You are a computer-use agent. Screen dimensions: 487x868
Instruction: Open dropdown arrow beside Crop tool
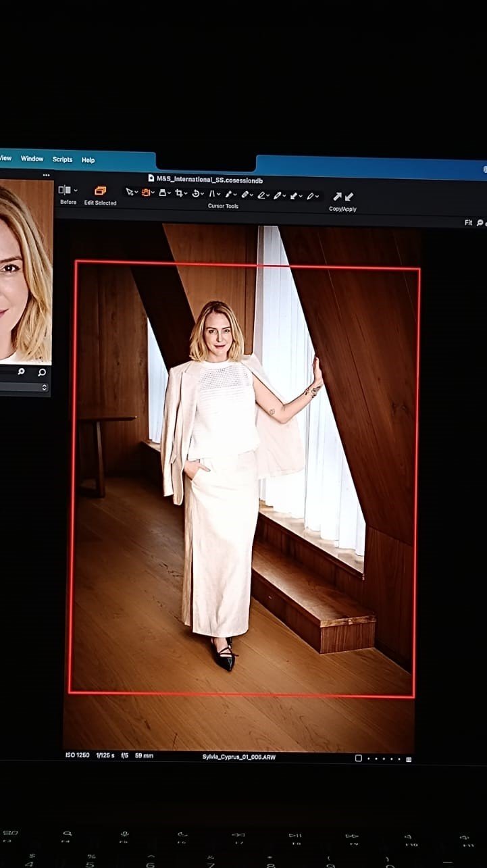pyautogui.click(x=187, y=193)
